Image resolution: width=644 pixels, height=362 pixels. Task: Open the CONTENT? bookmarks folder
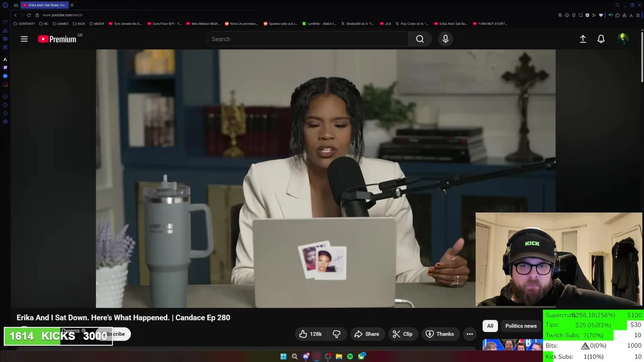pos(25,24)
